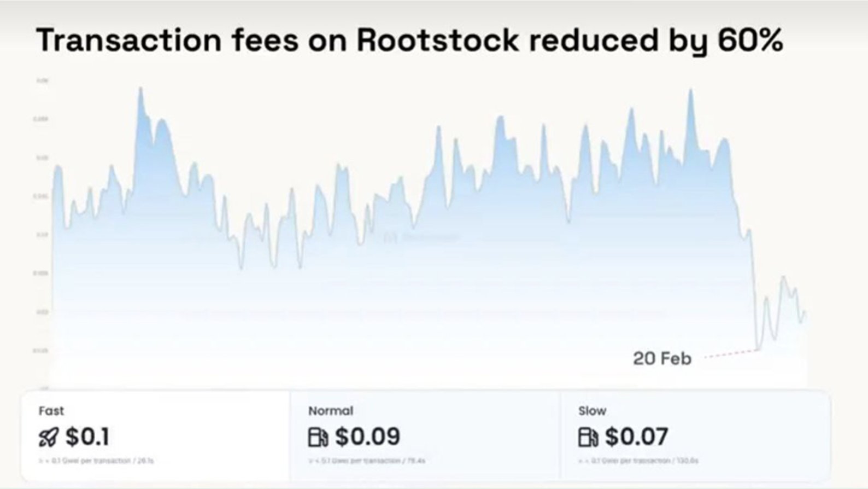The height and width of the screenshot is (489, 868).
Task: Select the Slow fee option
Action: pyautogui.click(x=695, y=436)
